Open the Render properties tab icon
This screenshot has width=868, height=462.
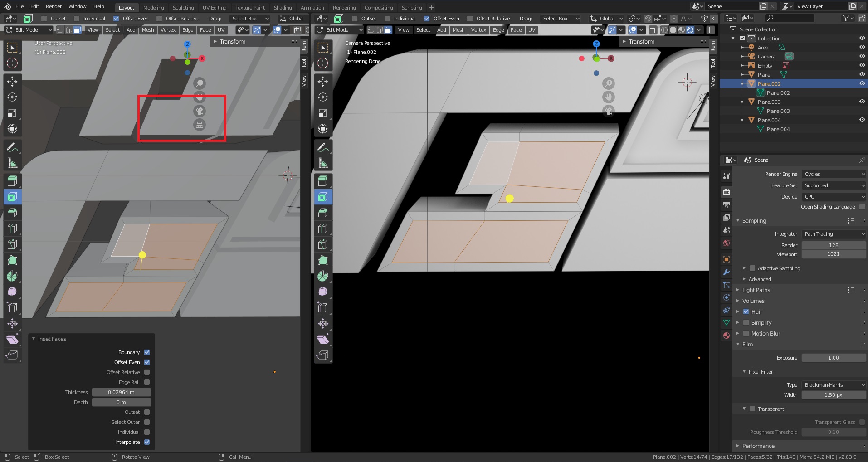(727, 192)
